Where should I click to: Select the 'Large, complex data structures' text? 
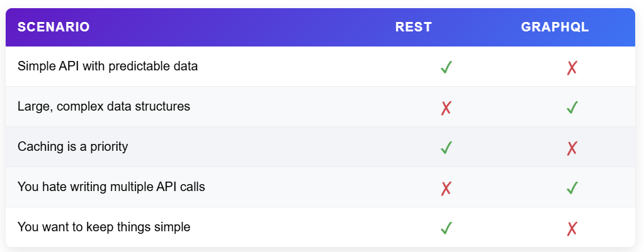(103, 107)
